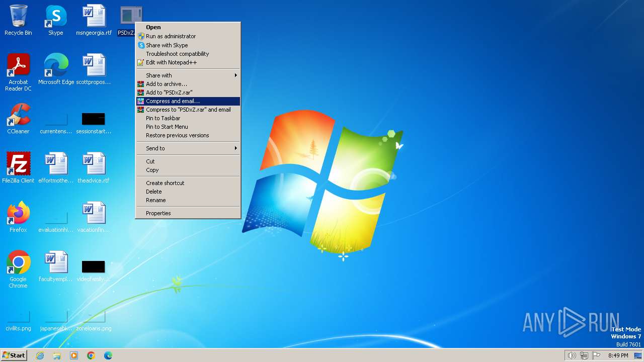Choose Pin to Start Menu
The image size is (644, 362).
[x=188, y=127]
